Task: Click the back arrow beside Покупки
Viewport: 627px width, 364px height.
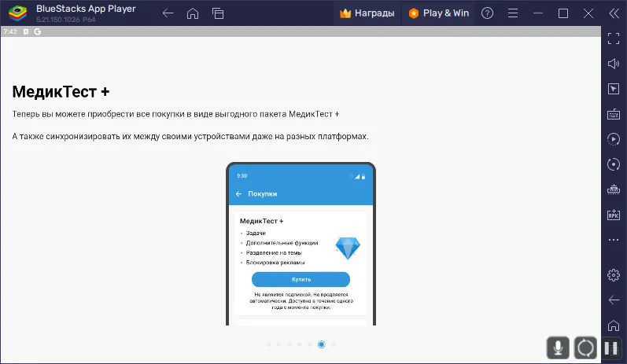Action: point(238,193)
